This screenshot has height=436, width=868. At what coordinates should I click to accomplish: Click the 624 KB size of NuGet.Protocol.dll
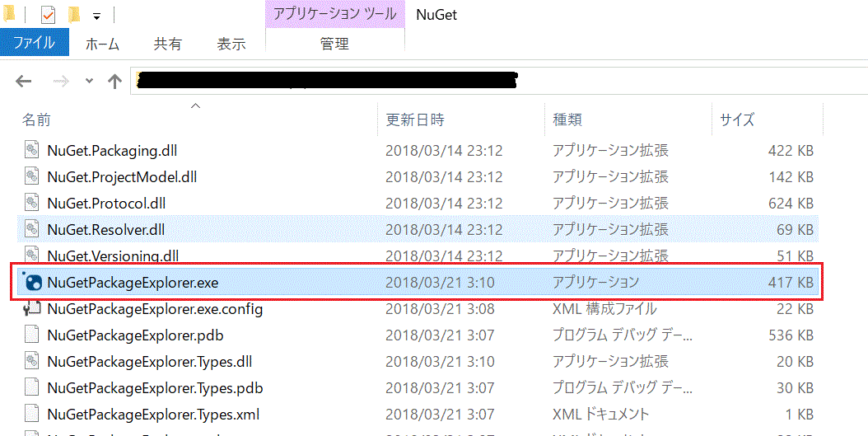tap(791, 204)
